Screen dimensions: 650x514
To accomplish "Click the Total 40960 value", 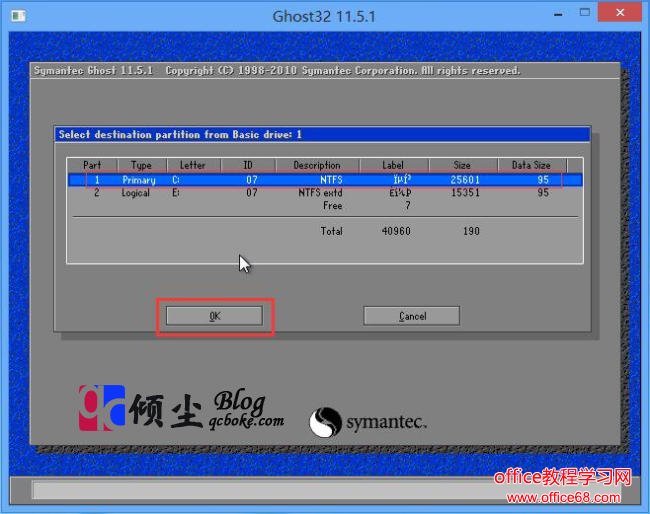I will (x=396, y=231).
